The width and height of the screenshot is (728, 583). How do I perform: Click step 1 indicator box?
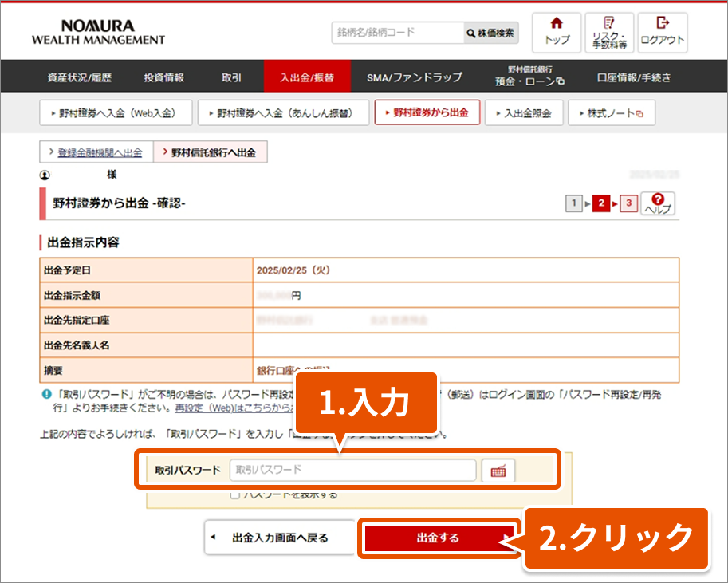574,203
